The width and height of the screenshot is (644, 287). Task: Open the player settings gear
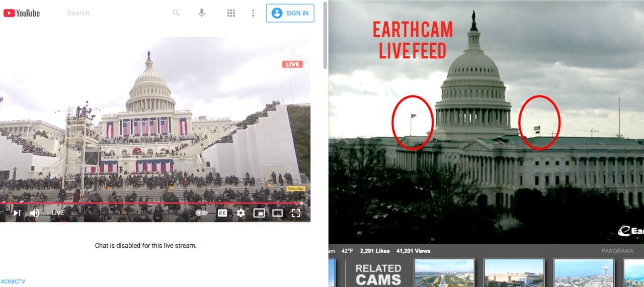point(241,213)
